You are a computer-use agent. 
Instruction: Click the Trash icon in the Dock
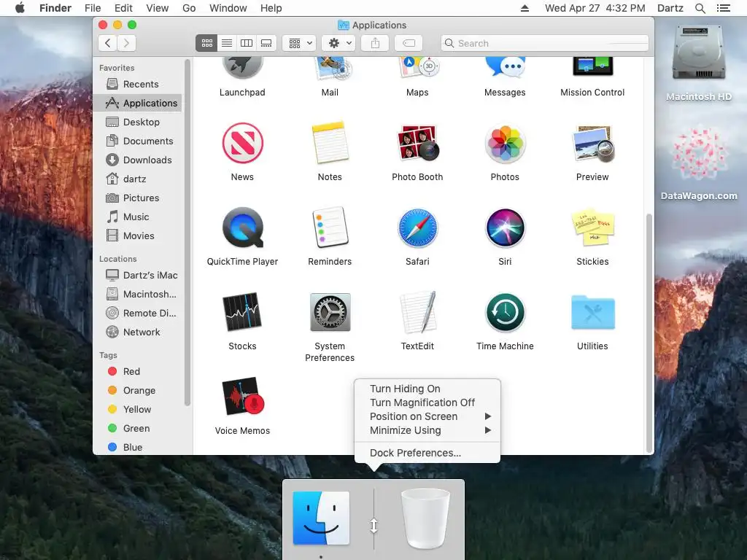[x=425, y=518]
